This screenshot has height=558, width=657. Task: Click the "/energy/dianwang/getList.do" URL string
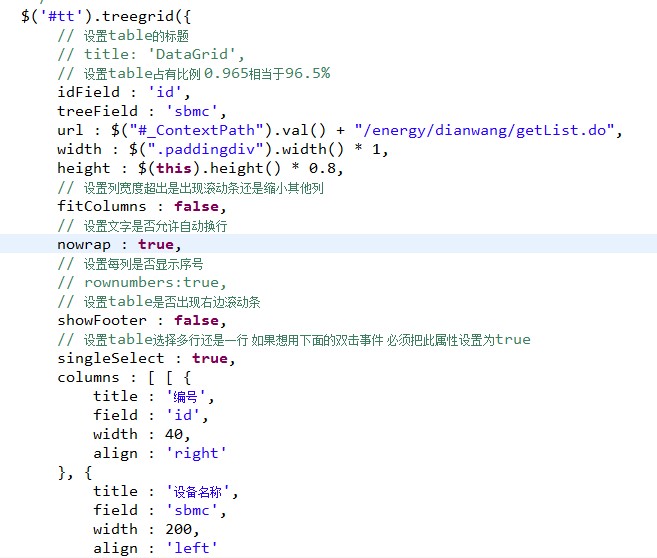point(484,130)
